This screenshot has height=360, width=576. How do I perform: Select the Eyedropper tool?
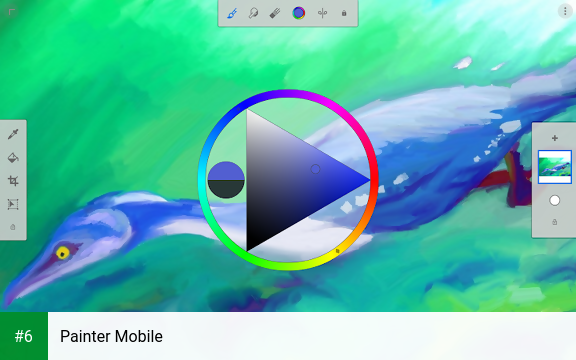(x=13, y=134)
